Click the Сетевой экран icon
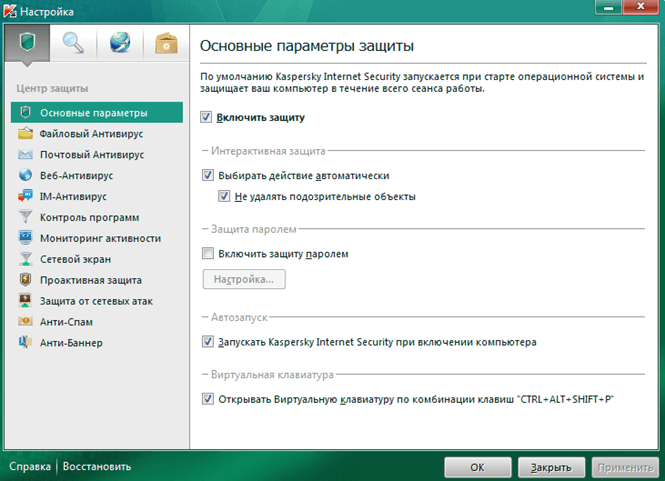665x481 pixels. tap(26, 260)
